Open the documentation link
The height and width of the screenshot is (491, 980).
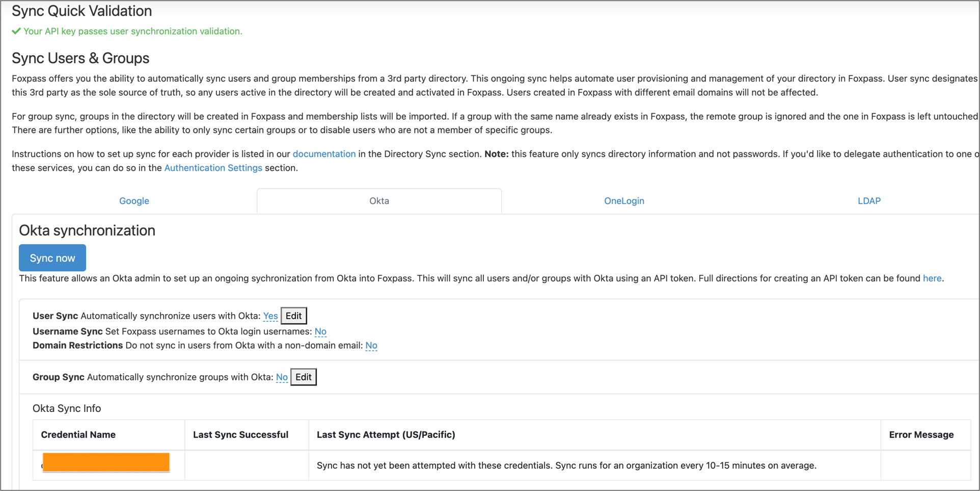pos(324,154)
